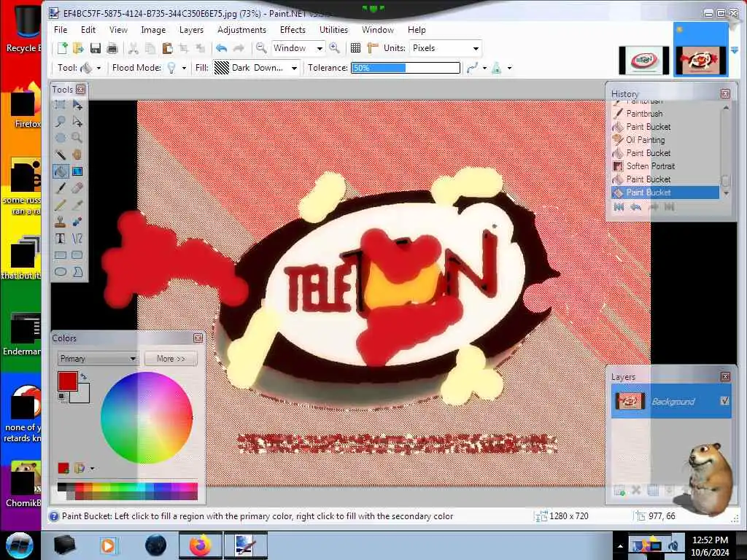
Task: Select the Move Selected Pixels tool
Action: pos(77,104)
